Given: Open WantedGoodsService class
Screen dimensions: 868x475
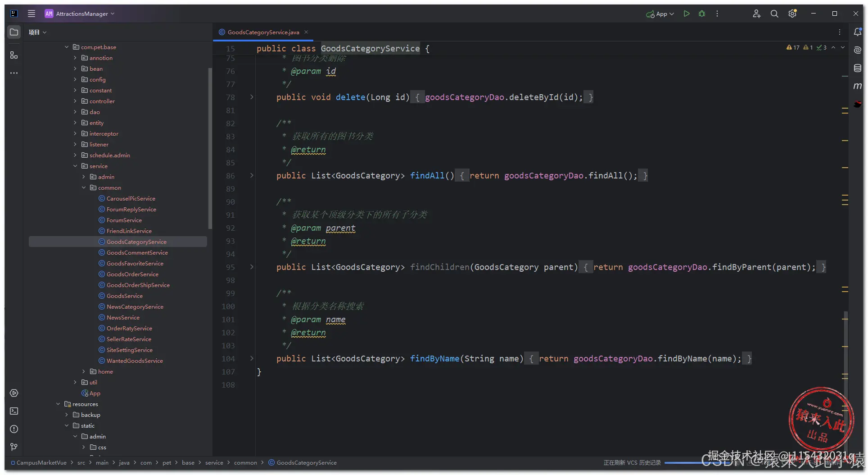Looking at the screenshot, I should [135, 361].
